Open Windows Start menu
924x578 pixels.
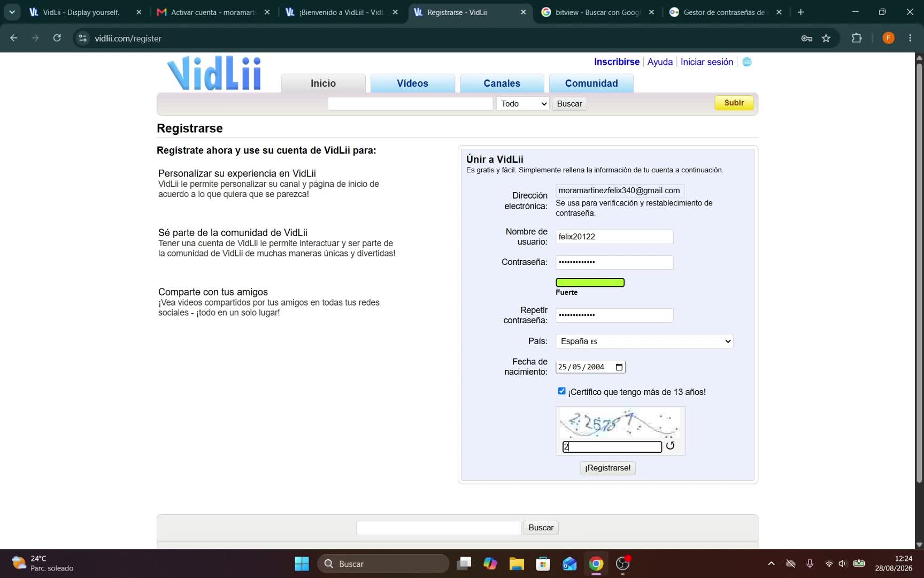tap(302, 564)
